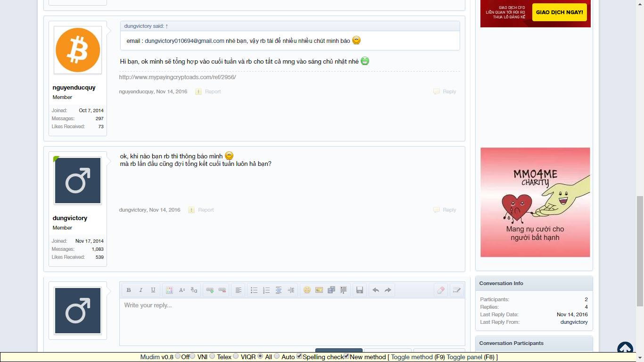Image resolution: width=644 pixels, height=362 pixels.
Task: Select the Telex input method radio
Action: click(x=212, y=356)
